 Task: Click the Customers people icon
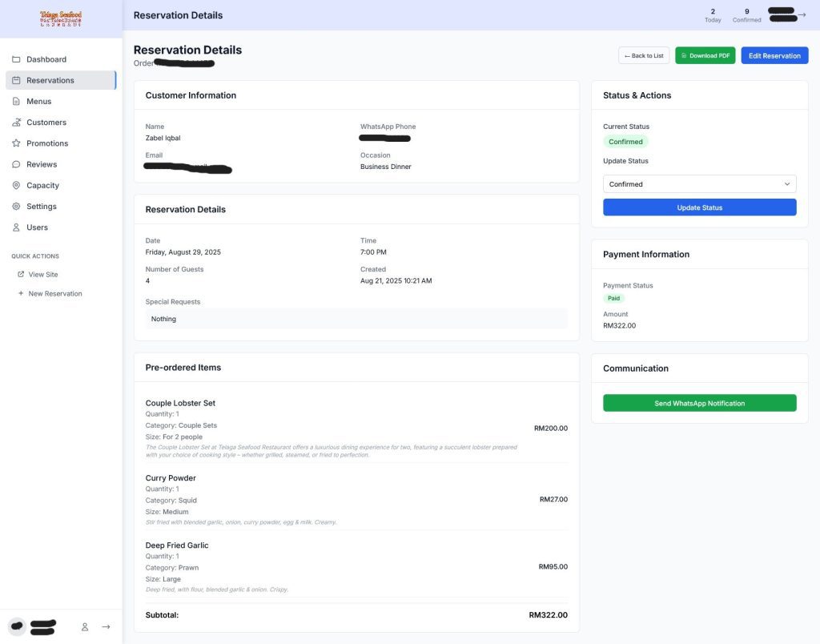[16, 123]
